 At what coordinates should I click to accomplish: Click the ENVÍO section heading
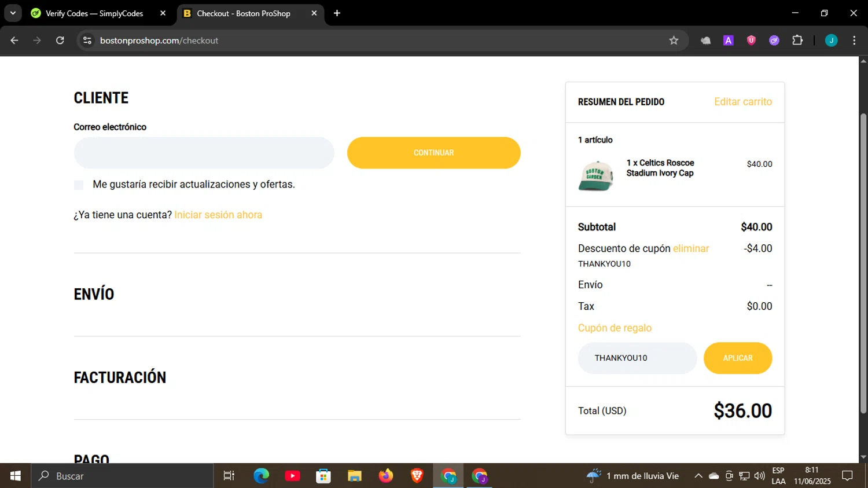pyautogui.click(x=94, y=294)
